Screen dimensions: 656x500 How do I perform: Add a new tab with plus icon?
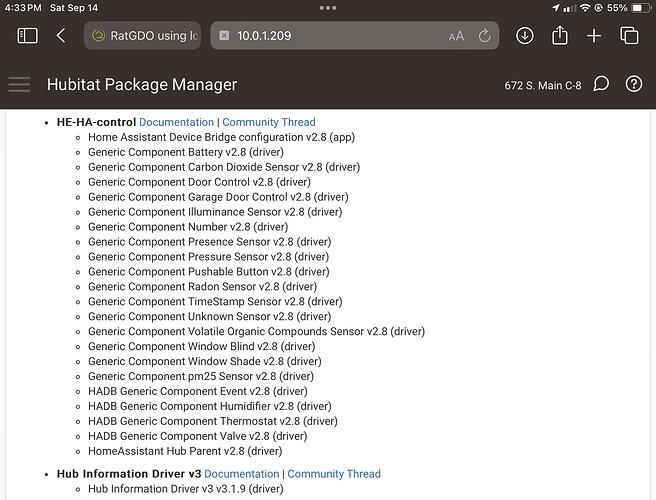coord(594,36)
